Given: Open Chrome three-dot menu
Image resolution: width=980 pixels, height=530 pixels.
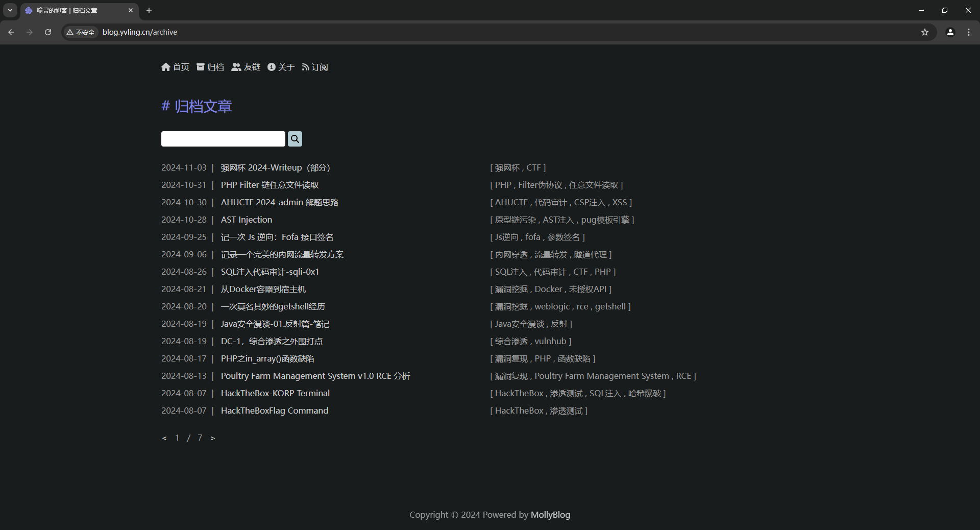Looking at the screenshot, I should coord(968,32).
